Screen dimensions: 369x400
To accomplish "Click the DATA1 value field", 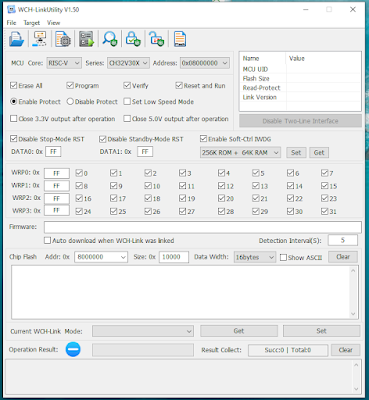I will point(145,152).
